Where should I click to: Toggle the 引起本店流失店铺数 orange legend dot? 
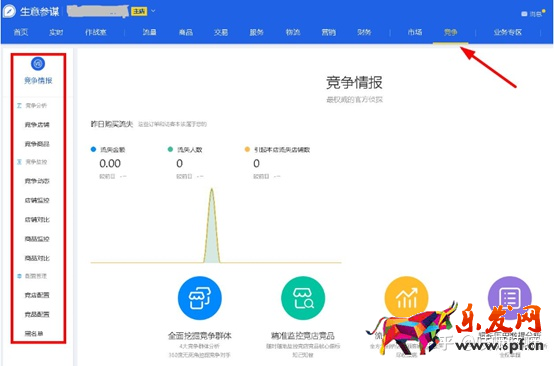pyautogui.click(x=247, y=149)
